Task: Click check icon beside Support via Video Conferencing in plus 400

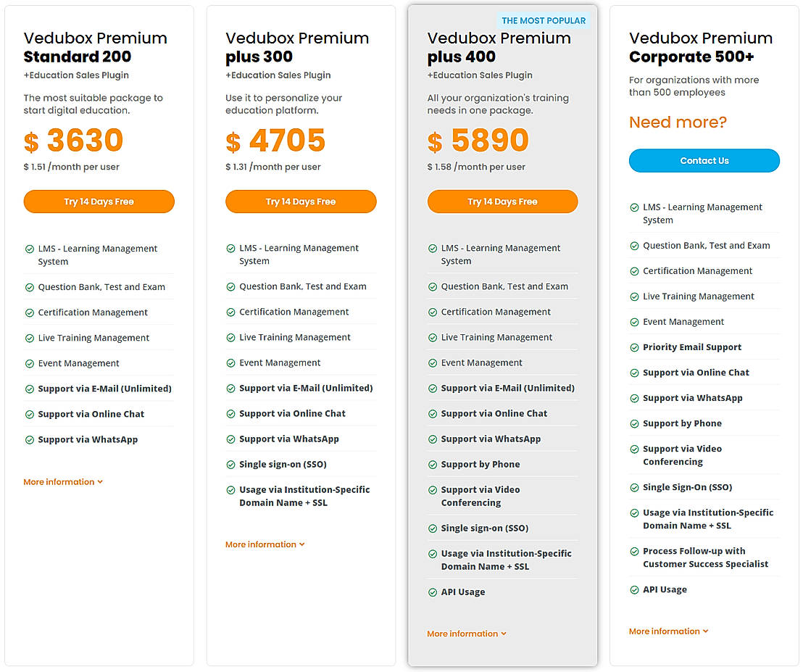Action: point(433,491)
